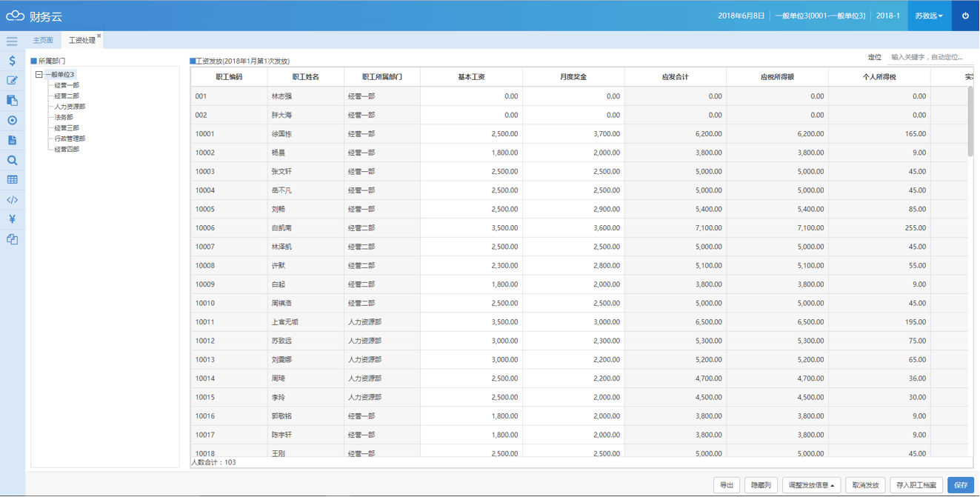980x497 pixels.
Task: Select 人力资源部 in department tree
Action: (x=70, y=107)
